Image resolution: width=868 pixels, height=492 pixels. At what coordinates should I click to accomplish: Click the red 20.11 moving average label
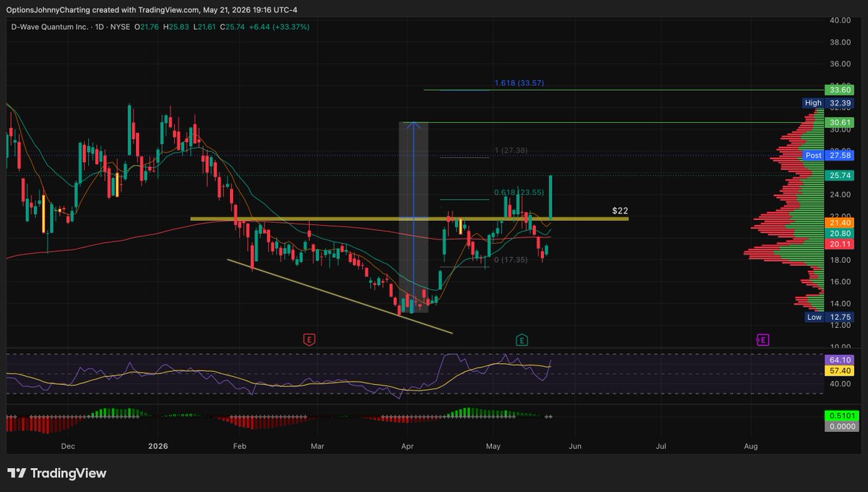pyautogui.click(x=839, y=245)
